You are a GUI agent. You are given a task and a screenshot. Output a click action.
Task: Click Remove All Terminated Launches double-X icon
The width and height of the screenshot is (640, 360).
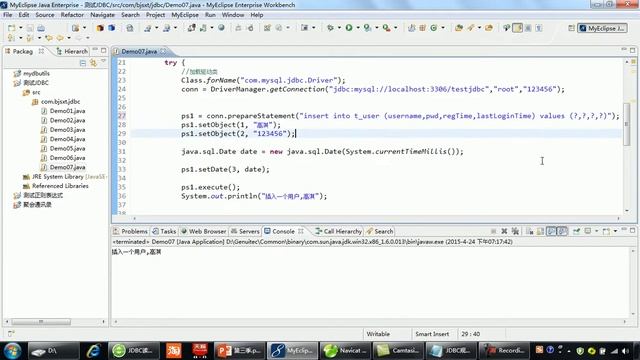point(515,231)
